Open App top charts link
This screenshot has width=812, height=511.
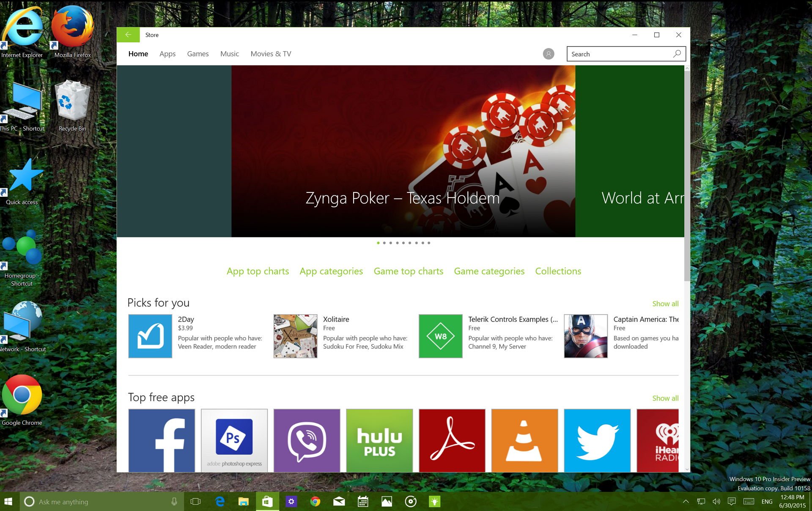258,271
